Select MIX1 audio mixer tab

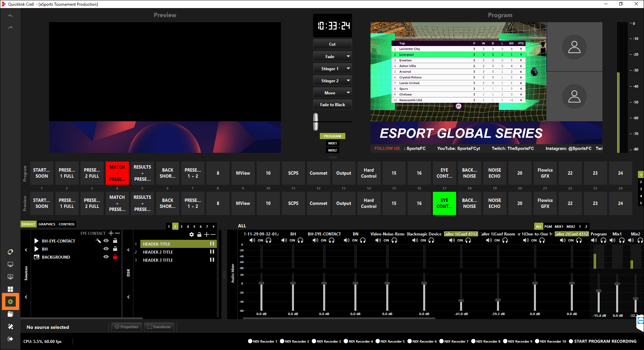click(x=559, y=226)
